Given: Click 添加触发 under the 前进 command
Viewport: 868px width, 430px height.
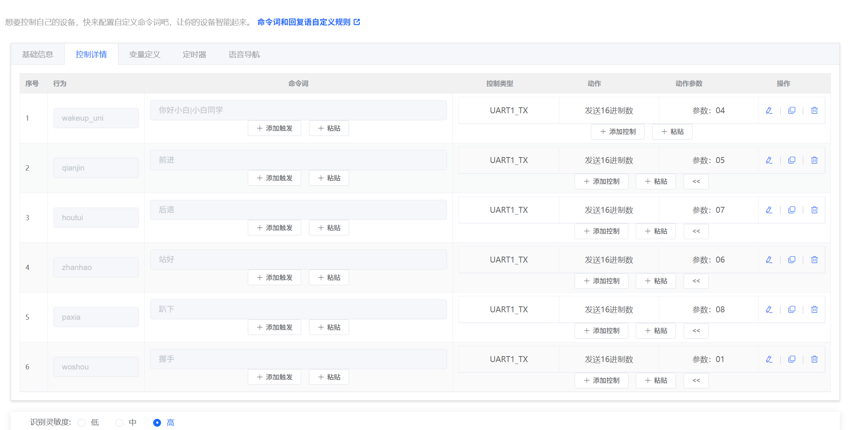Looking at the screenshot, I should point(274,178).
